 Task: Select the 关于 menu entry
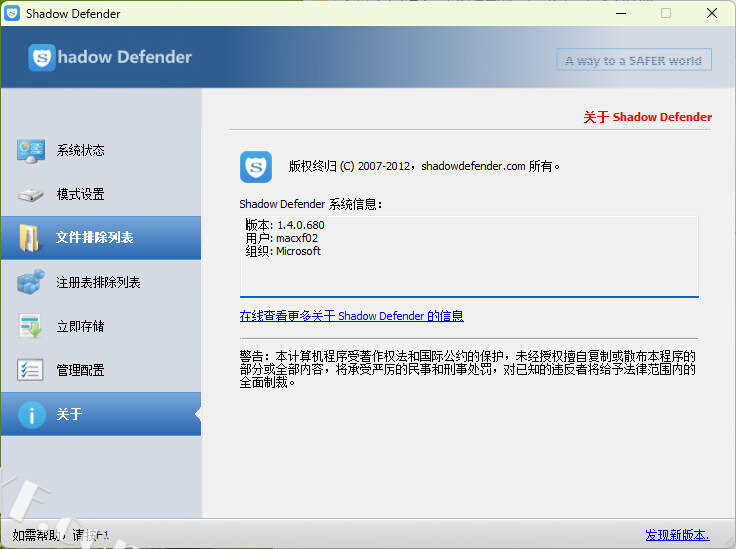pyautogui.click(x=101, y=414)
